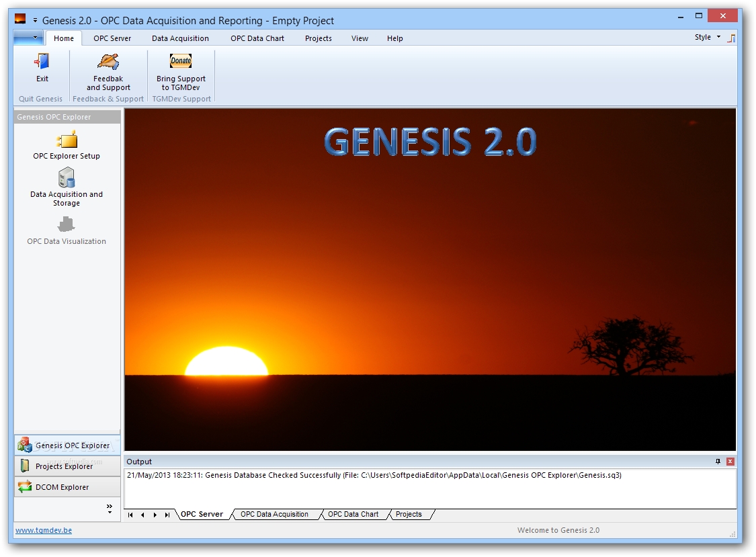
Task: Open the OPC Data Chart ribbon tab
Action: tap(257, 38)
